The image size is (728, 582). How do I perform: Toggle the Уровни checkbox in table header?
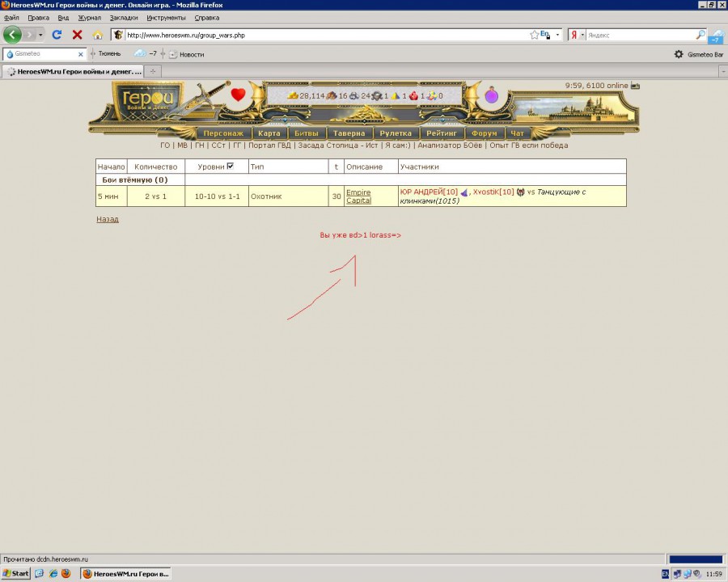(x=231, y=166)
